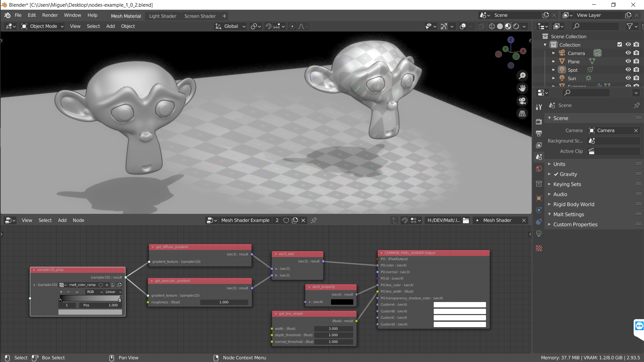Pin the node tree with pin icon
The height and width of the screenshot is (362, 644).
[x=314, y=220]
